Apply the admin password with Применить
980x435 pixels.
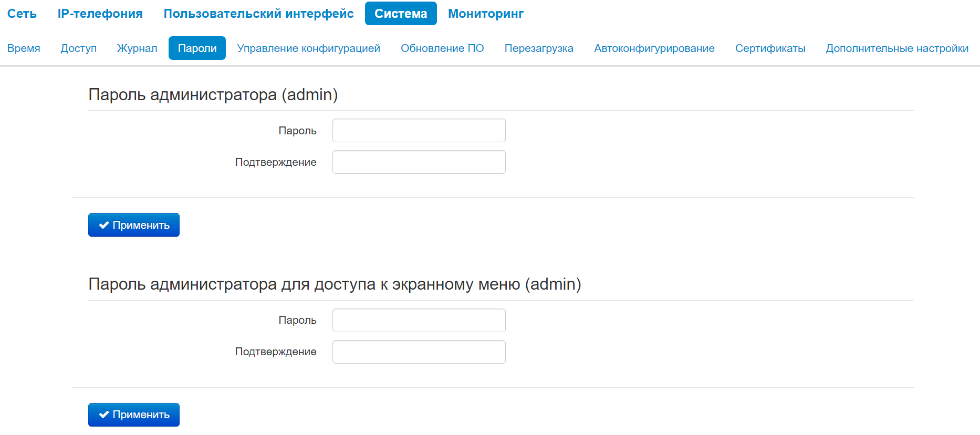point(134,225)
